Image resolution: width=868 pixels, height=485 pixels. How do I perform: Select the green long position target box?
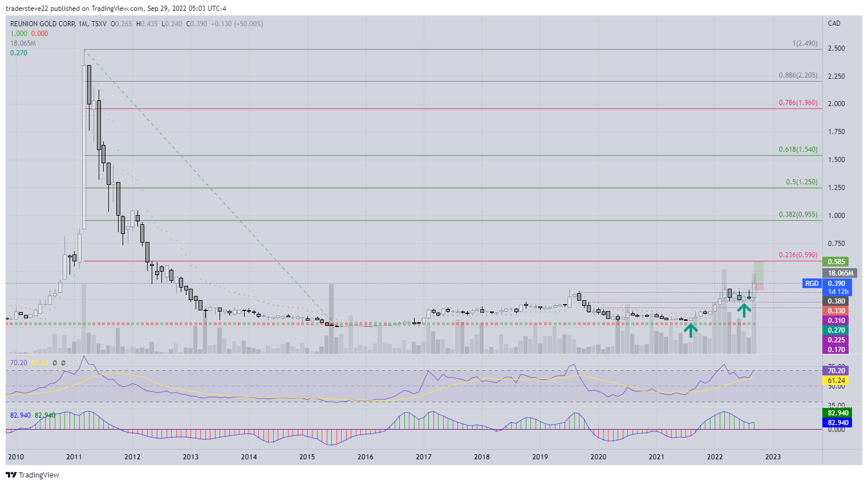759,272
